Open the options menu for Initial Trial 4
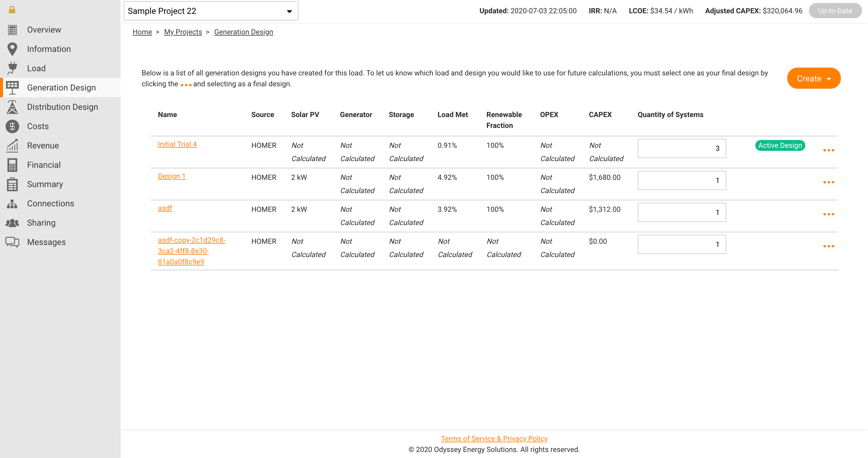 coord(828,150)
